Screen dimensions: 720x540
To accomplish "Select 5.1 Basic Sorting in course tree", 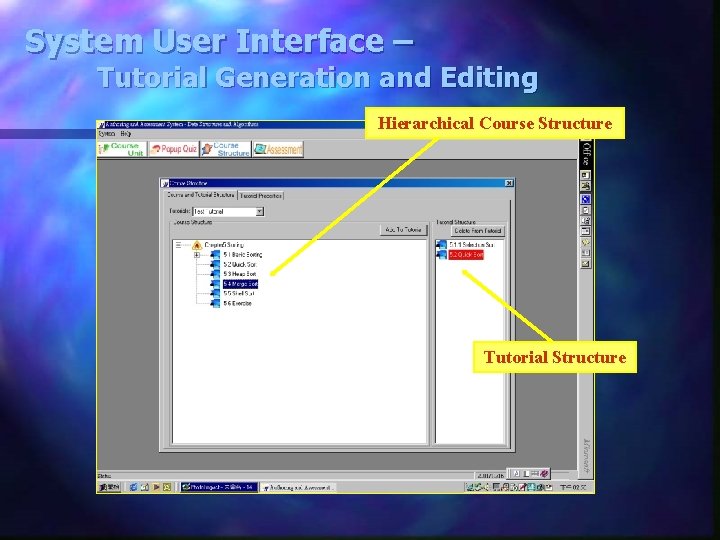I will click(x=242, y=255).
